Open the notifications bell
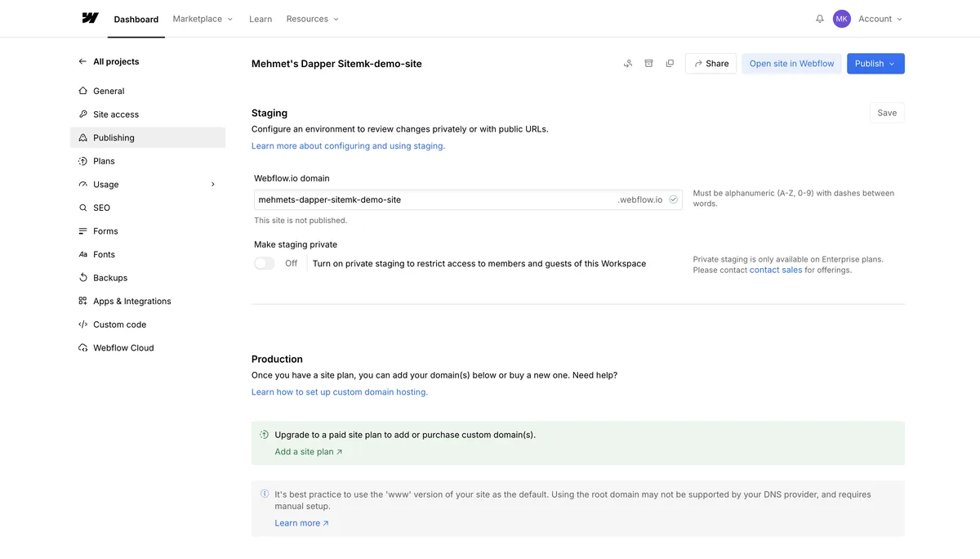Screen dimensions: 980x559 pyautogui.click(x=820, y=19)
